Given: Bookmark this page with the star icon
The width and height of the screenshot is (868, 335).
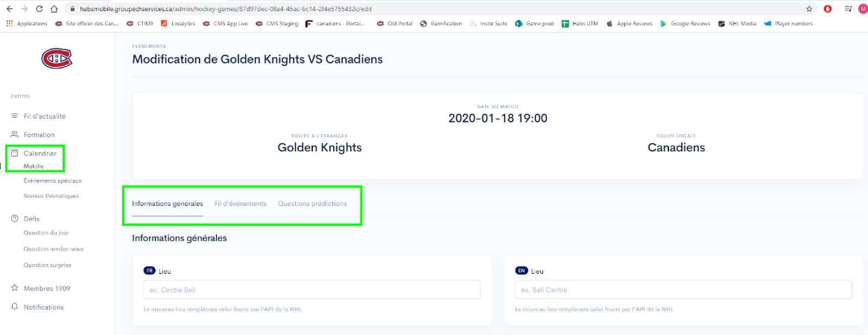Looking at the screenshot, I should coord(809,9).
